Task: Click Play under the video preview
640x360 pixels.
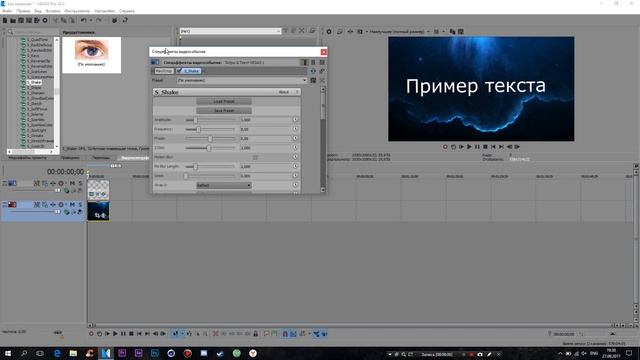Action: (x=469, y=147)
